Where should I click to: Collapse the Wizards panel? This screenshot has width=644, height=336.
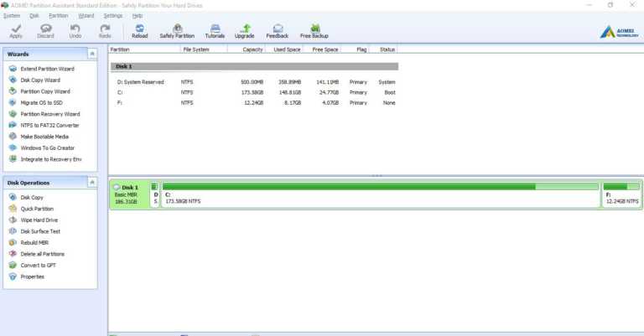[92, 54]
